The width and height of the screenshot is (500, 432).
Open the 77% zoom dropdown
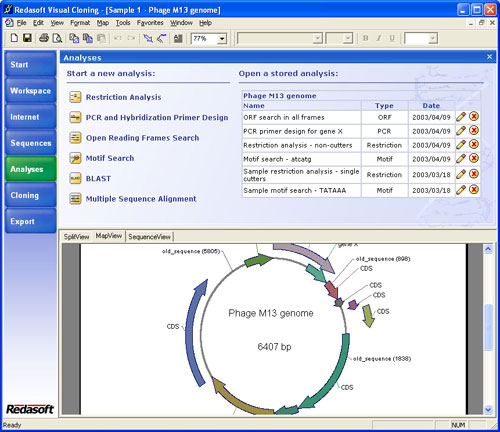(x=222, y=39)
